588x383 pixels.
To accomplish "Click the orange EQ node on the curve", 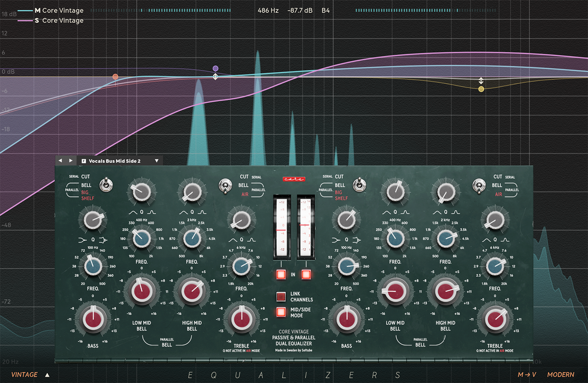I will [115, 77].
